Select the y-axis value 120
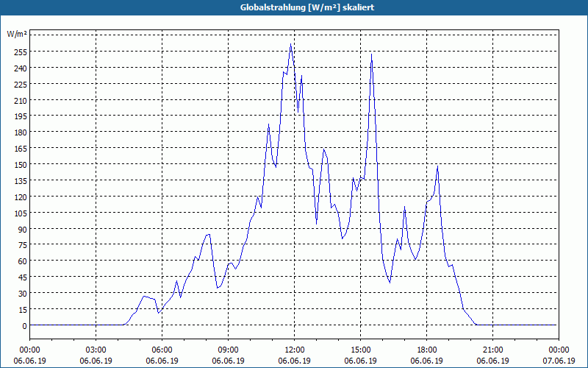This screenshot has width=588, height=368. (x=21, y=197)
